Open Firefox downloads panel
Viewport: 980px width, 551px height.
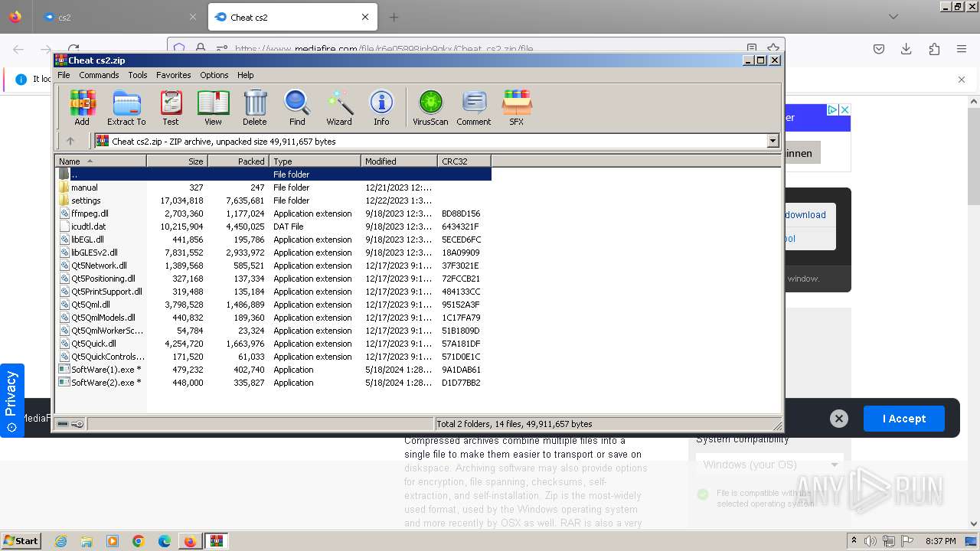(906, 49)
